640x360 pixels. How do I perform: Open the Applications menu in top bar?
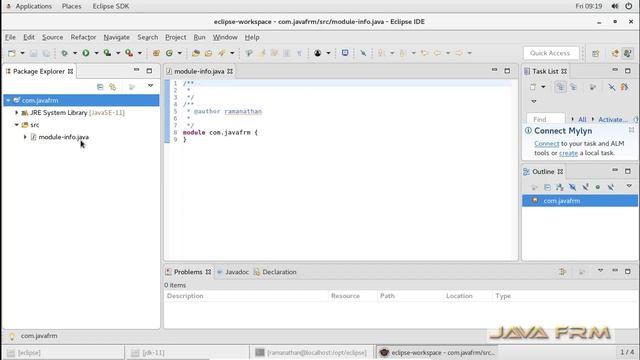pos(33,6)
